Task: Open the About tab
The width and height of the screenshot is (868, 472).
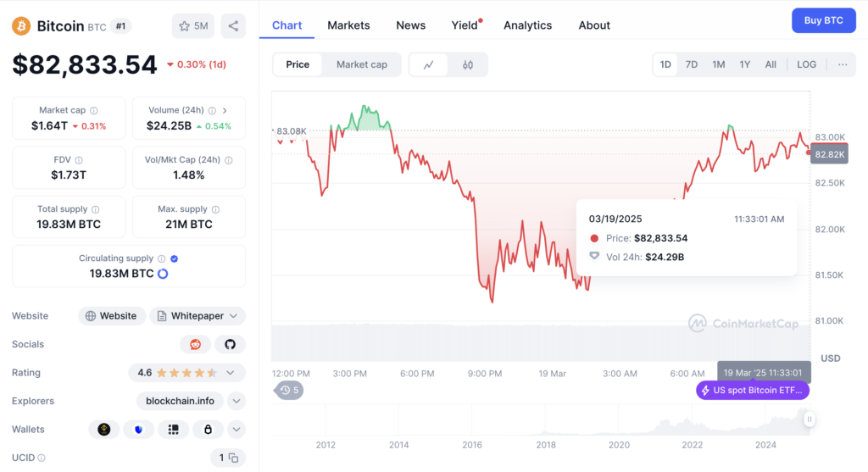Action: click(x=594, y=25)
